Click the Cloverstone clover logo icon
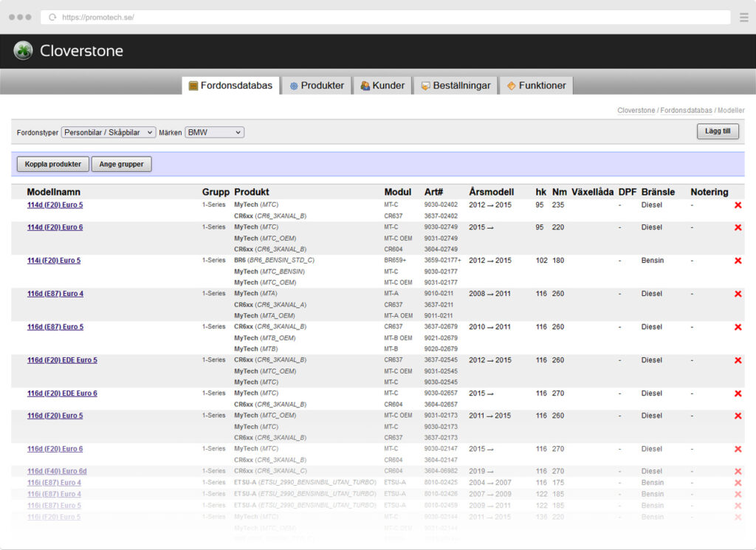Viewport: 756px width, 550px height. pos(23,51)
